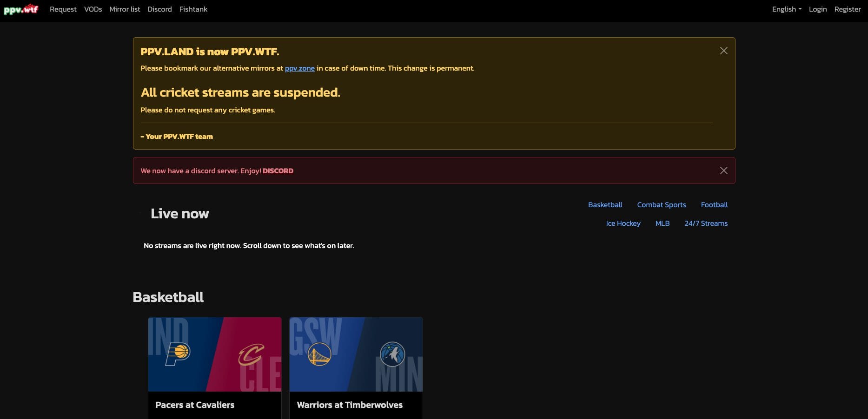868x419 pixels.
Task: Open the English language dropdown
Action: (786, 9)
